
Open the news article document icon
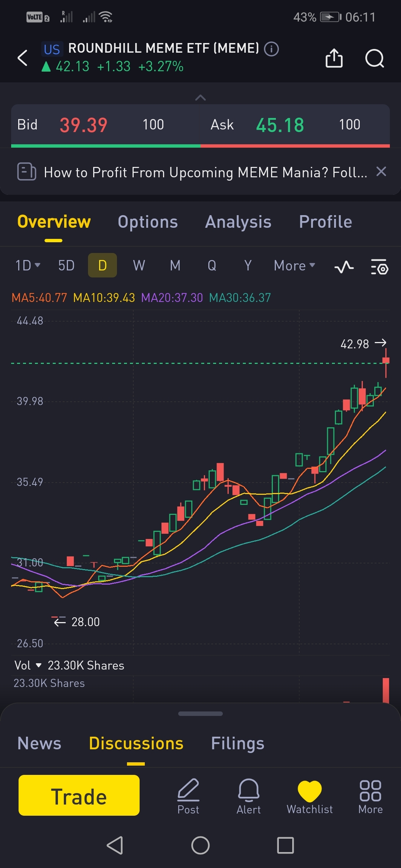tap(27, 172)
